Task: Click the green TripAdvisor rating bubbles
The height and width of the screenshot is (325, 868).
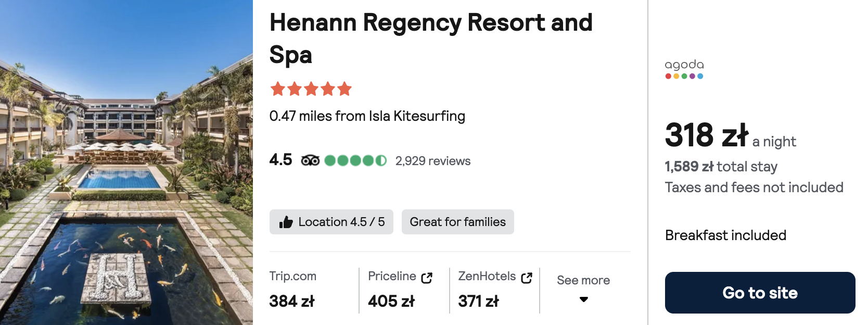Action: pyautogui.click(x=355, y=160)
